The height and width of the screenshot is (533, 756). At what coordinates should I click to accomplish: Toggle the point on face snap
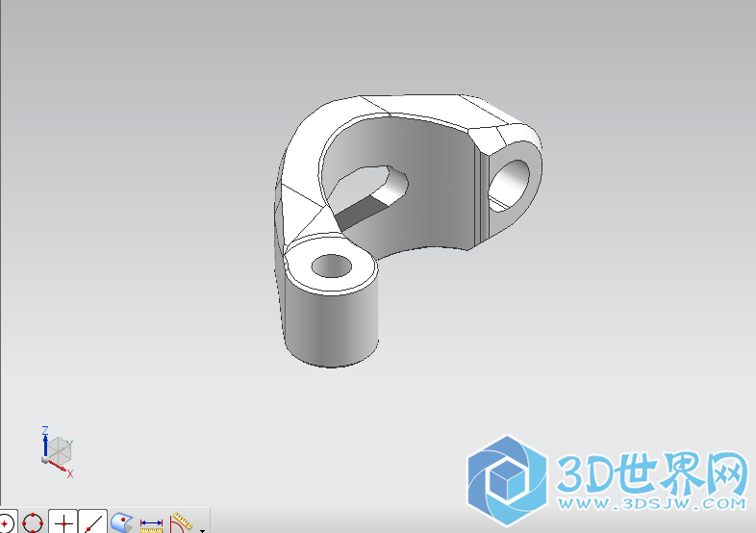[x=121, y=522]
